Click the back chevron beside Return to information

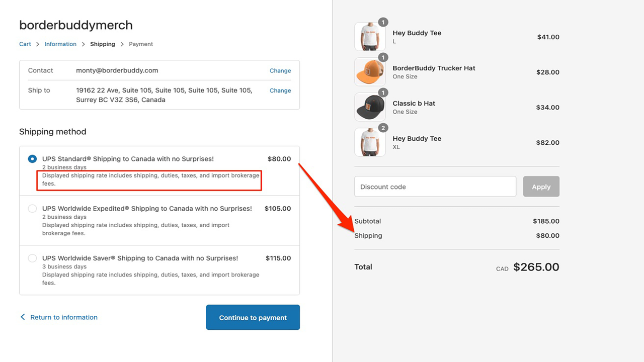coord(23,317)
